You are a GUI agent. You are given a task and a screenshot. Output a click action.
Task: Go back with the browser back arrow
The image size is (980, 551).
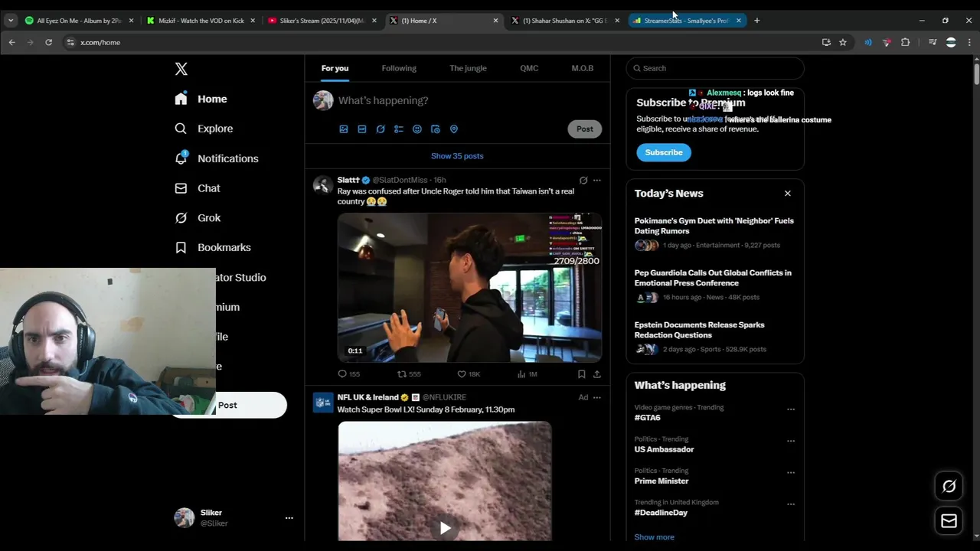tap(11, 42)
